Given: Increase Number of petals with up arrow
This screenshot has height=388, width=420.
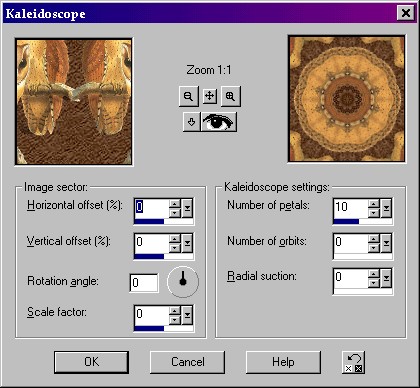Looking at the screenshot, I should (x=374, y=204).
